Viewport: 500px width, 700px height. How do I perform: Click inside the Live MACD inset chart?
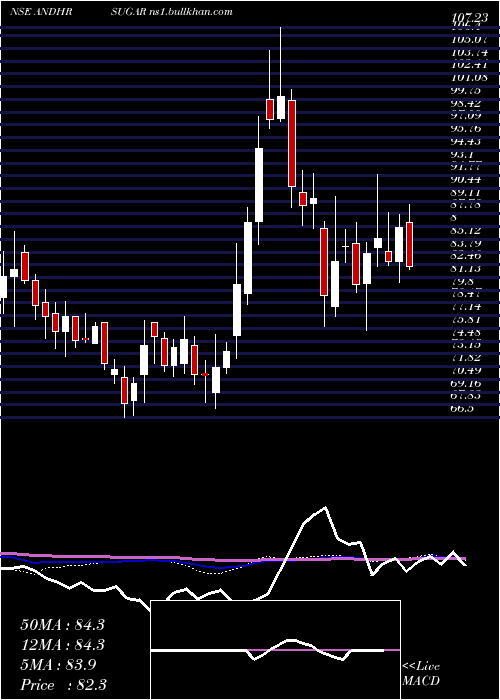coord(276,650)
